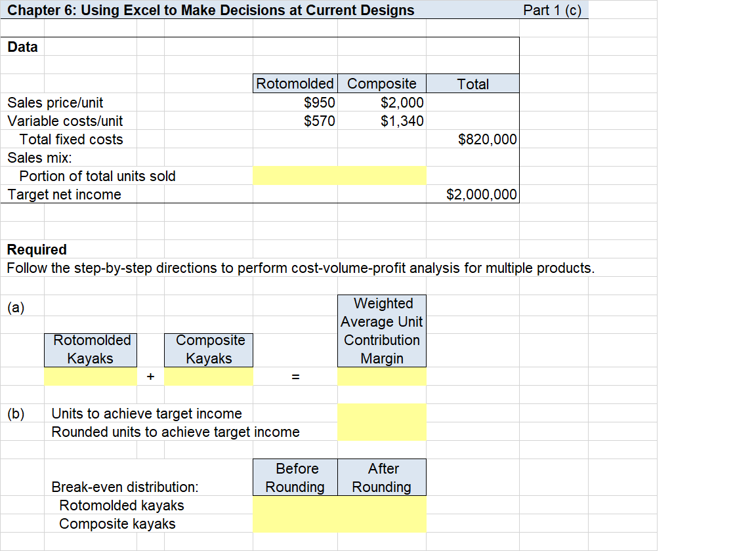Click the 'Follow the step-by-step directions' instruction text
Viewport: 756px width, 551px height.
(301, 268)
